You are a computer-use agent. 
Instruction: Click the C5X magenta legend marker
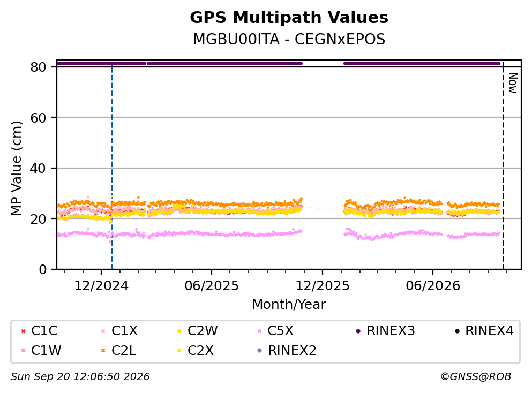260,331
